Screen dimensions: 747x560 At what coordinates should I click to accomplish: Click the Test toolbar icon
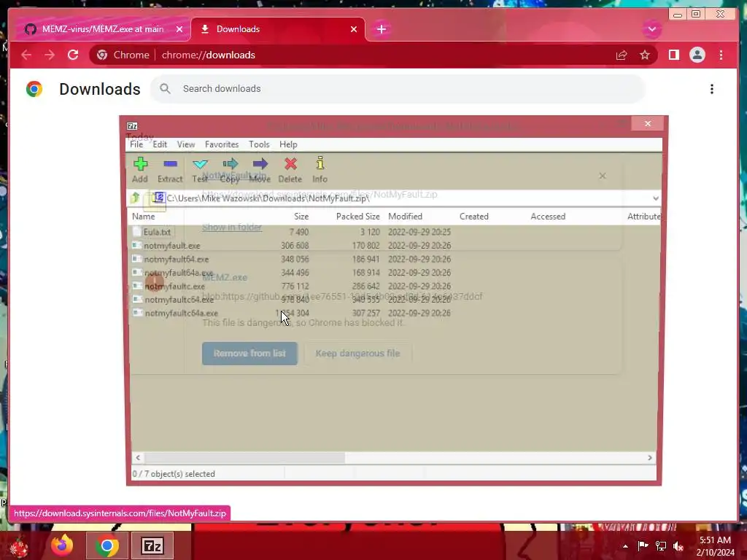[200, 170]
